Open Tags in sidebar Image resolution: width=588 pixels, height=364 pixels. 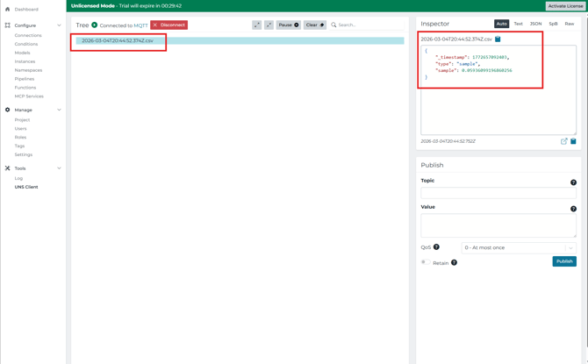19,146
